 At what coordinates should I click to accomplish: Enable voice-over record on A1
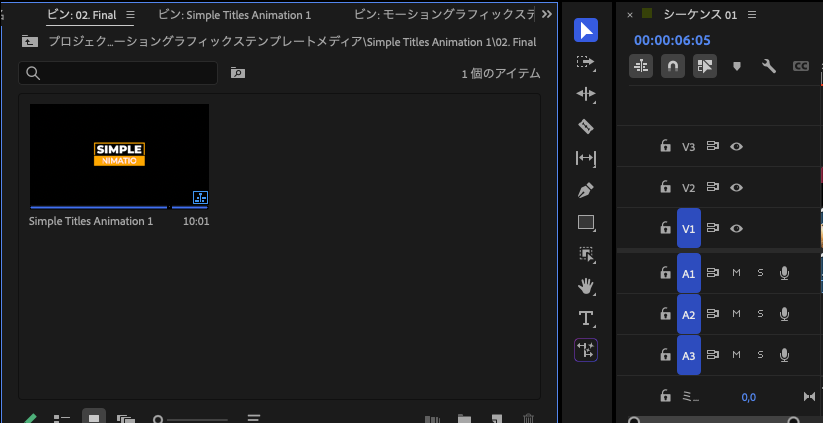[784, 273]
